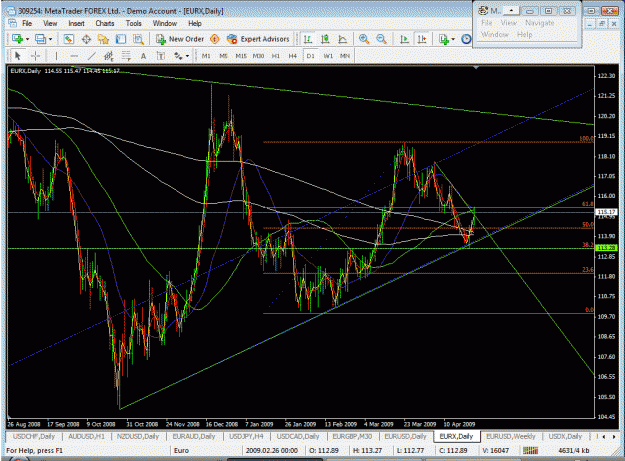This screenshot has height=461, width=625.
Task: Switch chart to MN monthly timeframe
Action: [345, 56]
